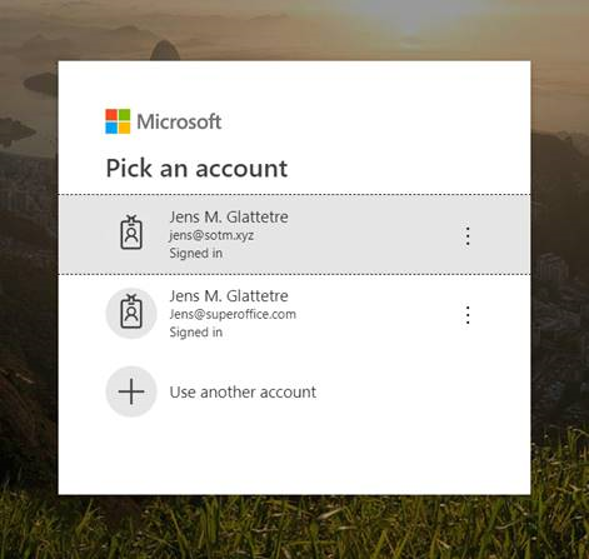Click the badge icon for Jens@superoffice.com account
The height and width of the screenshot is (559, 589).
tap(131, 313)
